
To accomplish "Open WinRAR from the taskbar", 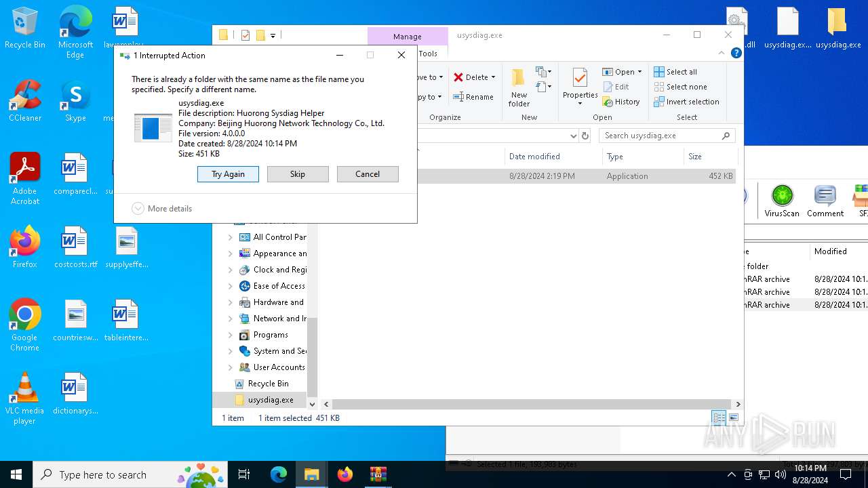I will 378,474.
